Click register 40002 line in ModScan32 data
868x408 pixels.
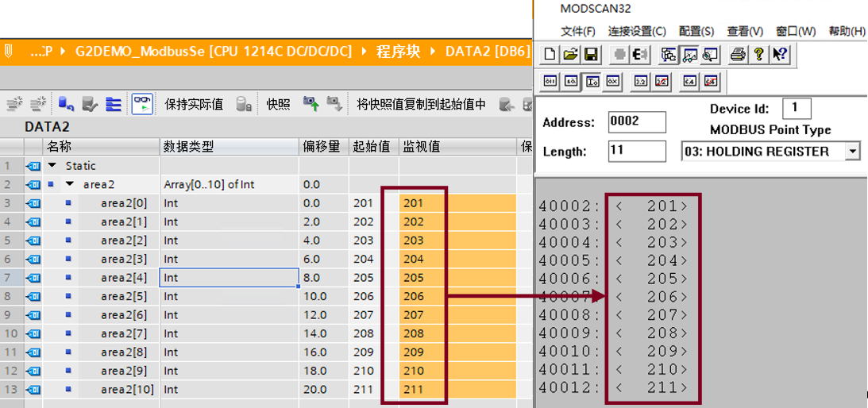613,206
